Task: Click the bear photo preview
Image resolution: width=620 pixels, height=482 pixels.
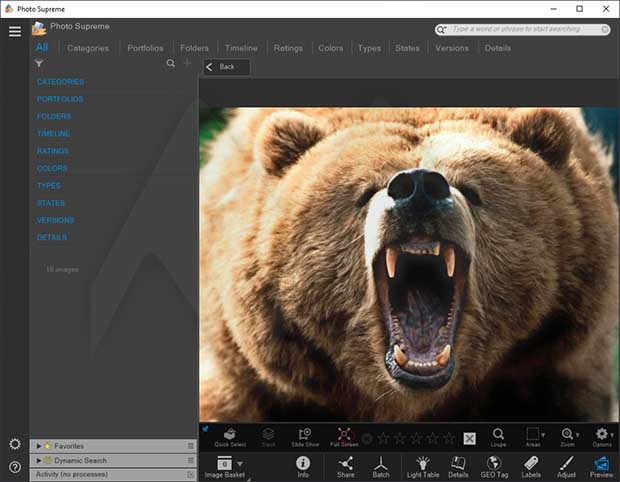Action: pyautogui.click(x=409, y=265)
